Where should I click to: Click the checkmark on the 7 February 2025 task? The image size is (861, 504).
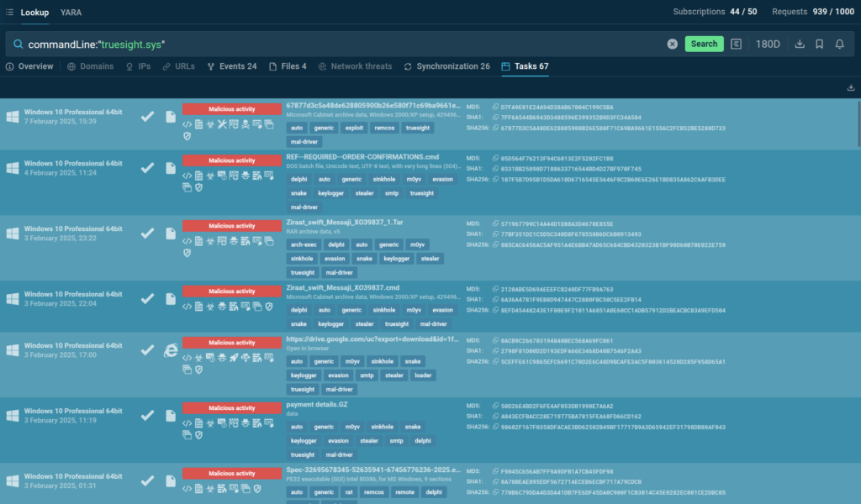tap(147, 117)
